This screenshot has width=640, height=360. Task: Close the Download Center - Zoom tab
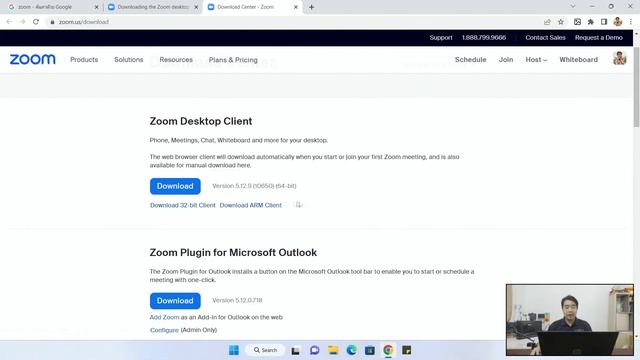click(296, 7)
